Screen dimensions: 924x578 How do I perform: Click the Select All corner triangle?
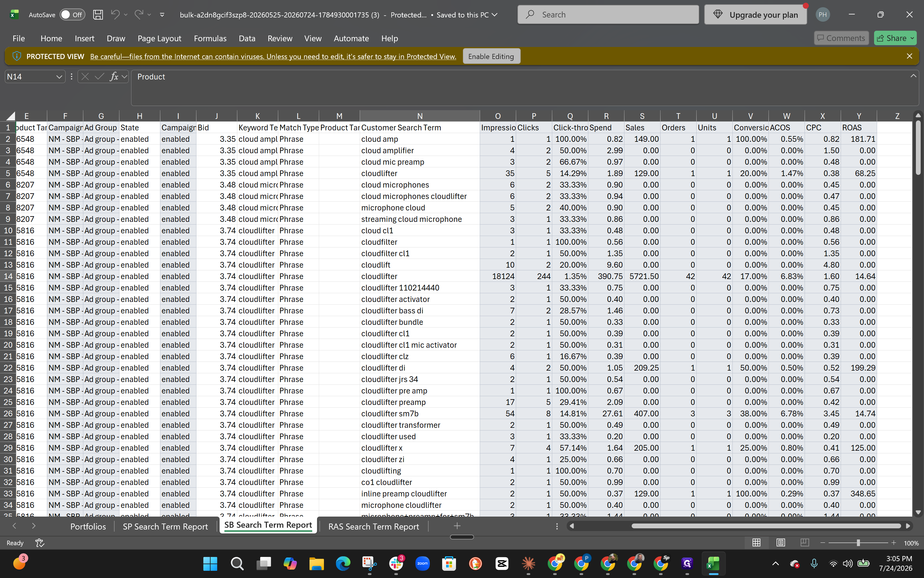pyautogui.click(x=11, y=116)
